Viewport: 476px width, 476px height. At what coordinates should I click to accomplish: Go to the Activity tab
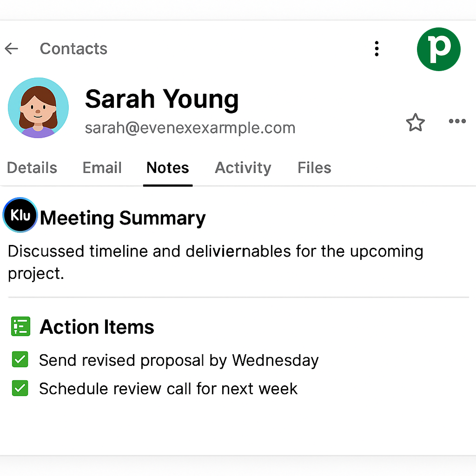tap(243, 168)
